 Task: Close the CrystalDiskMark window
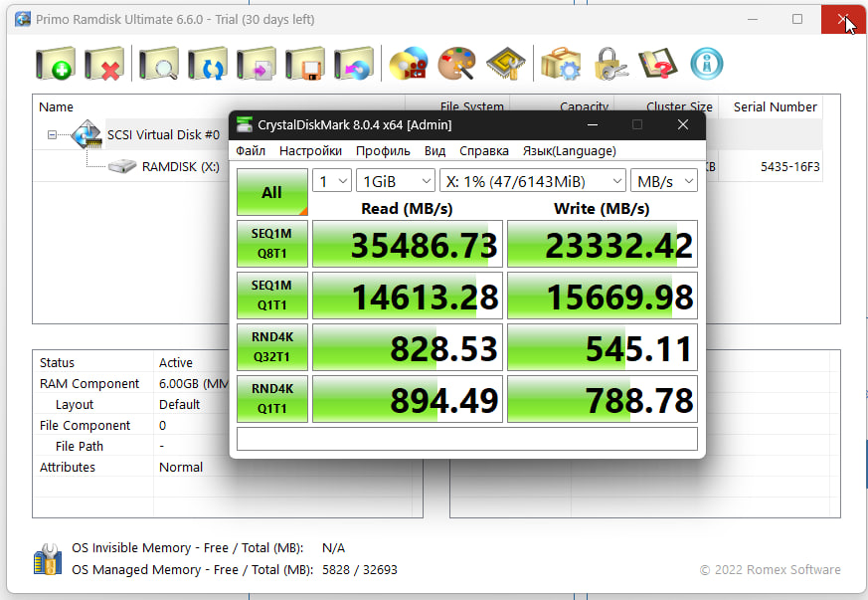click(x=683, y=124)
